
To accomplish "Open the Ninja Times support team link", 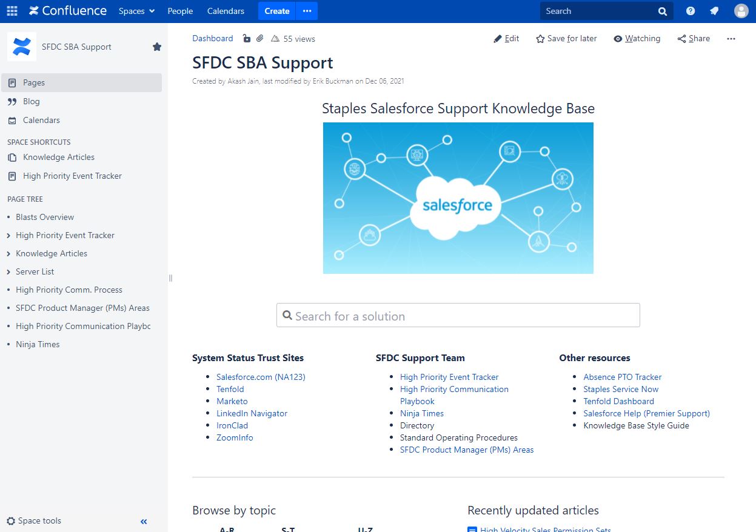I will point(422,413).
